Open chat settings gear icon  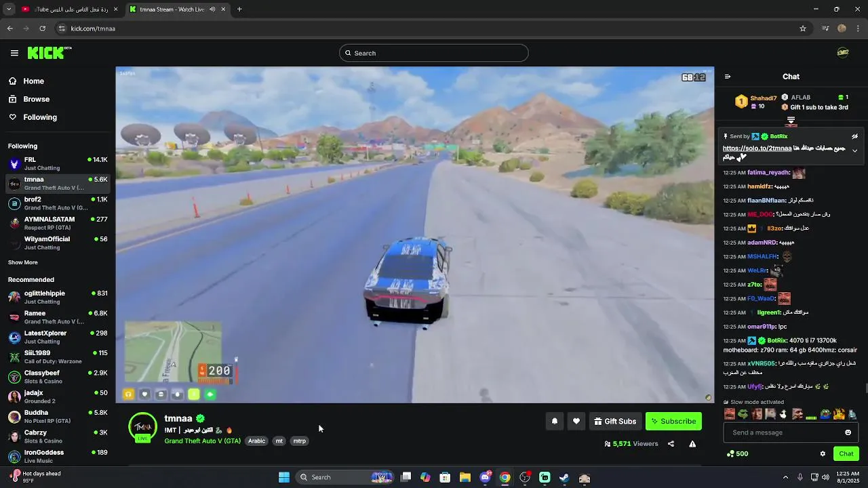[823, 453]
